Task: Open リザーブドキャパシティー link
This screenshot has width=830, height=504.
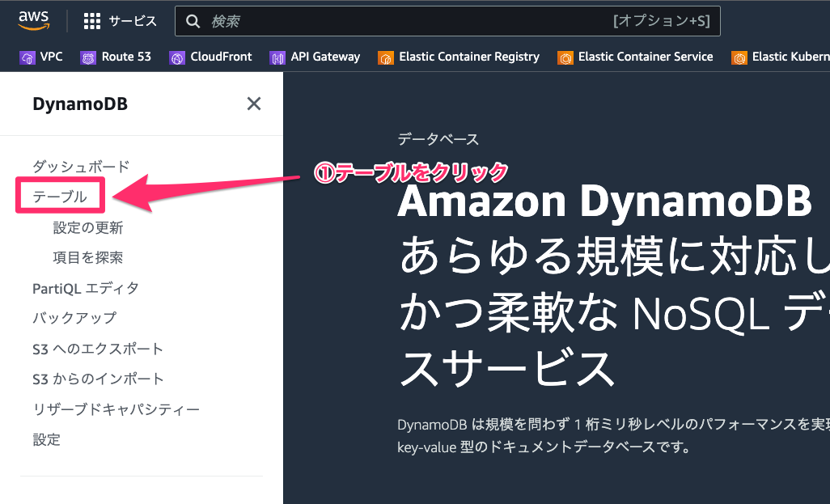Action: coord(116,409)
